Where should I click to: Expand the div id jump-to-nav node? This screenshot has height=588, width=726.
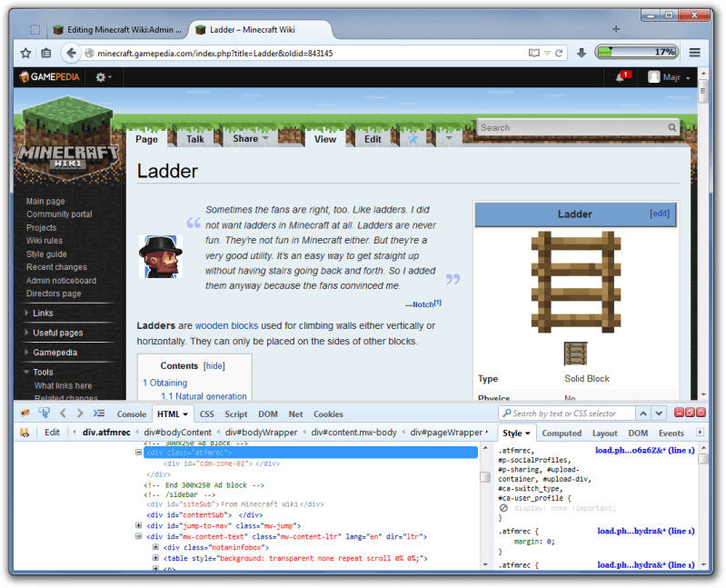coord(138,525)
